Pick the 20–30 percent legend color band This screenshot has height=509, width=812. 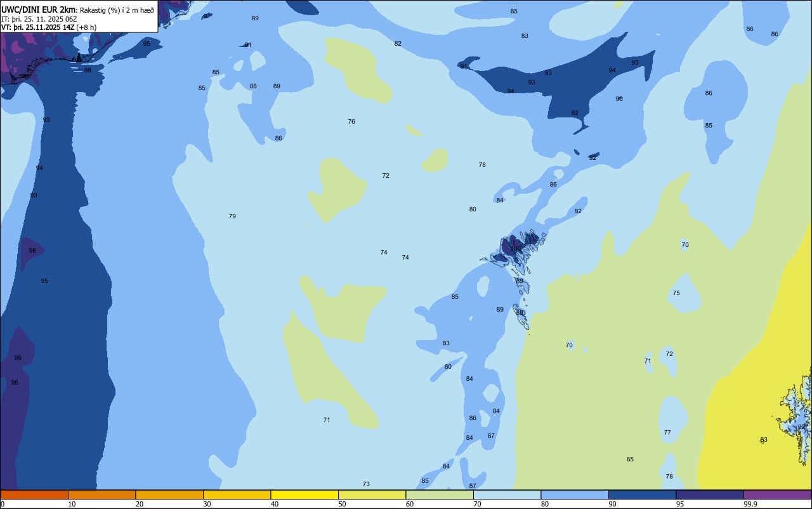pos(169,494)
